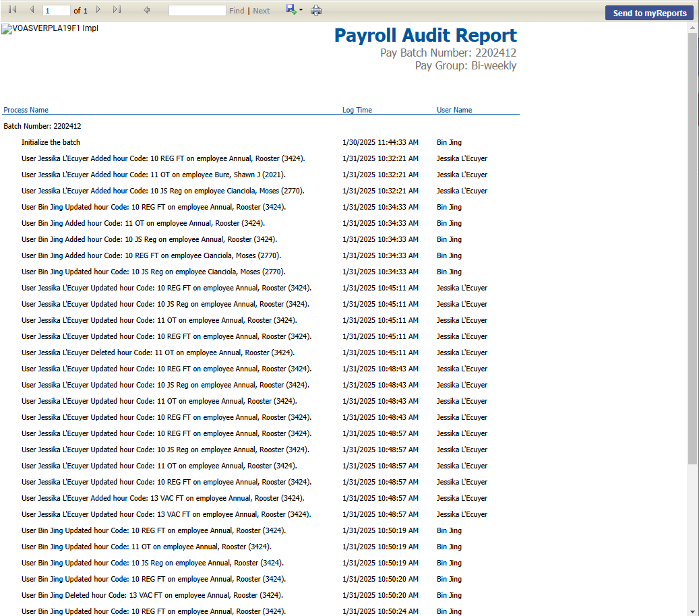Viewport: 699px width, 616px height.
Task: Click log time '1/30/2025 11:44:33 AM'
Action: 380,142
